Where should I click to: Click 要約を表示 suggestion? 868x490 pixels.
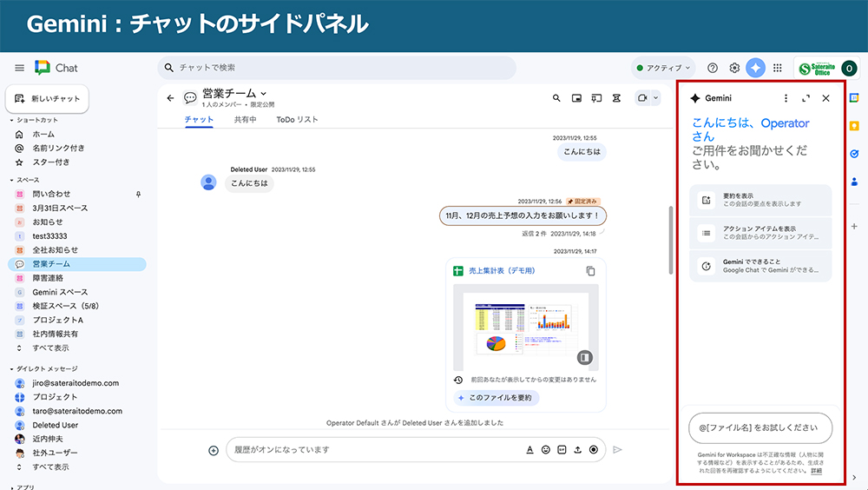click(x=760, y=200)
